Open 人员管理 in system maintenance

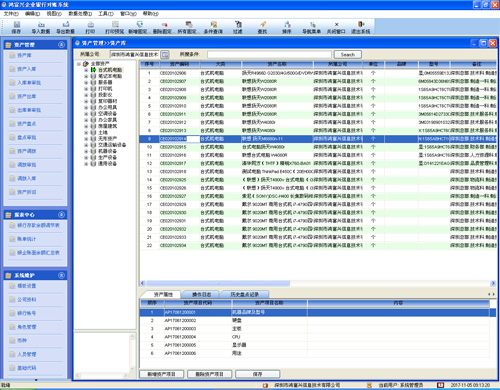[27, 354]
